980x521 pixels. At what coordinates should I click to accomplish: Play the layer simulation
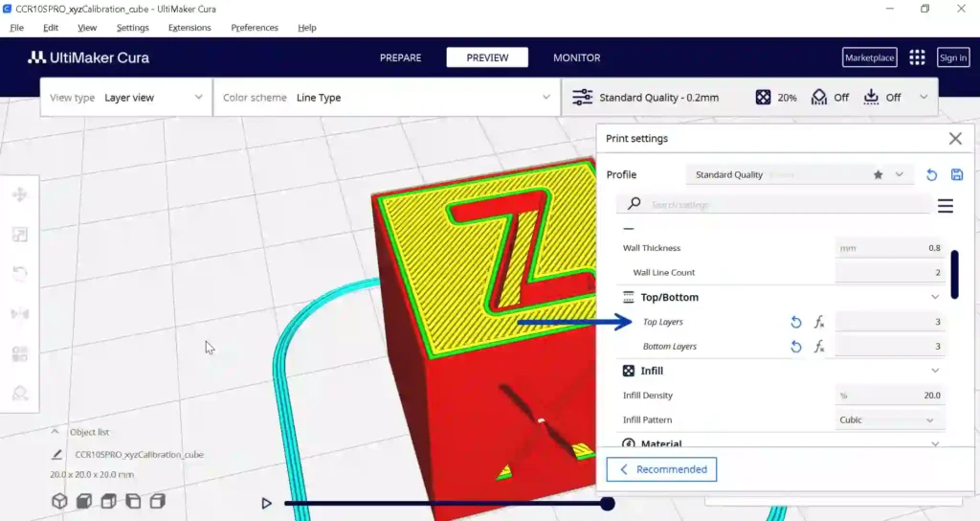pos(266,503)
